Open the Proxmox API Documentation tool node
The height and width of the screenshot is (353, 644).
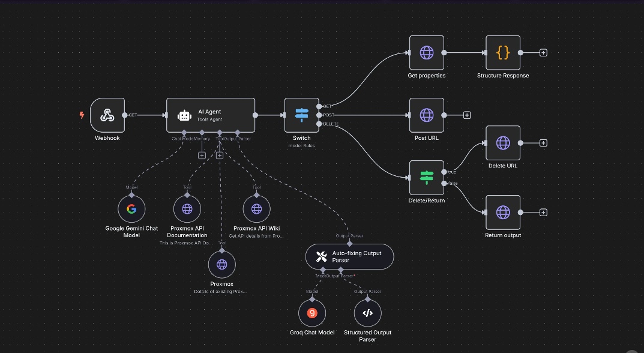(x=187, y=209)
